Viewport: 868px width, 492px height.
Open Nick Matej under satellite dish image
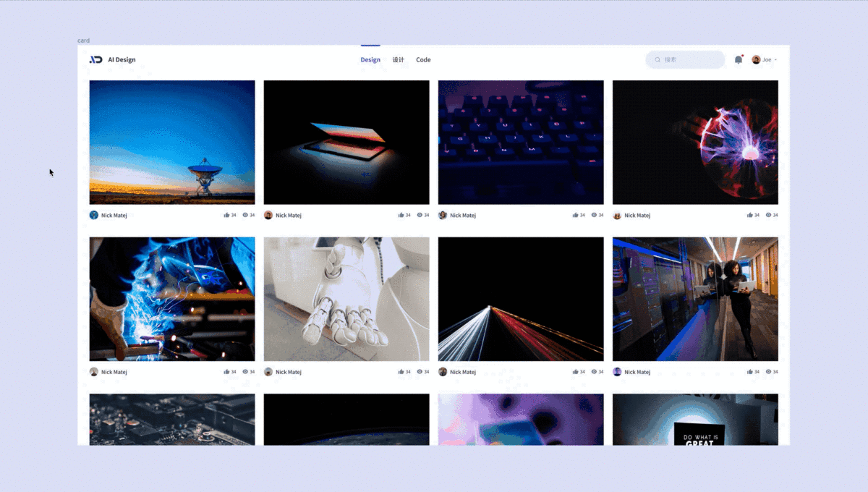(x=114, y=216)
